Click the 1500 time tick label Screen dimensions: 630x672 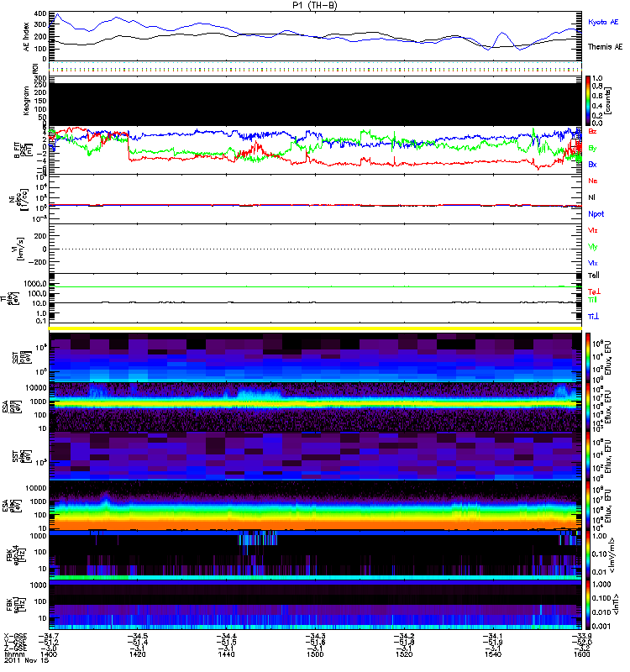pos(315,654)
